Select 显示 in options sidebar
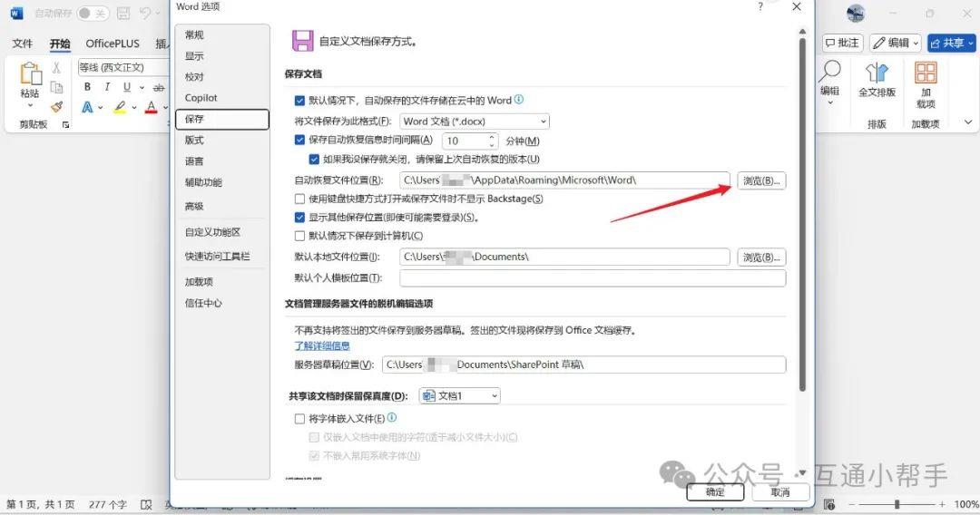 tap(222, 56)
